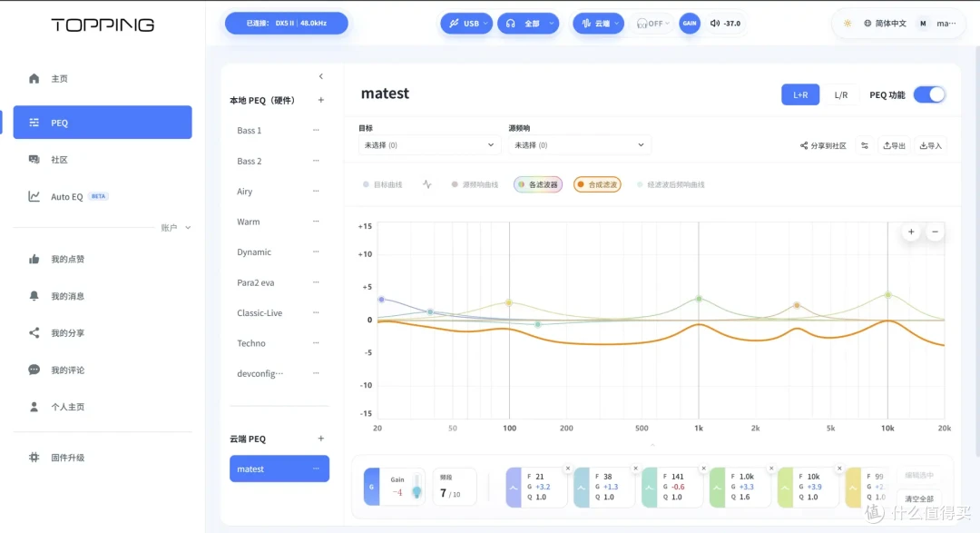Zoom out the EQ graph

point(935,232)
